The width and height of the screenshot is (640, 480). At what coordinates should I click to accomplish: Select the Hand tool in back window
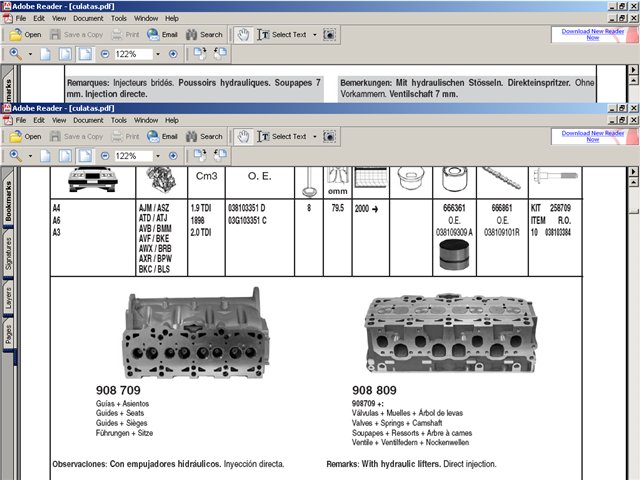[243, 35]
